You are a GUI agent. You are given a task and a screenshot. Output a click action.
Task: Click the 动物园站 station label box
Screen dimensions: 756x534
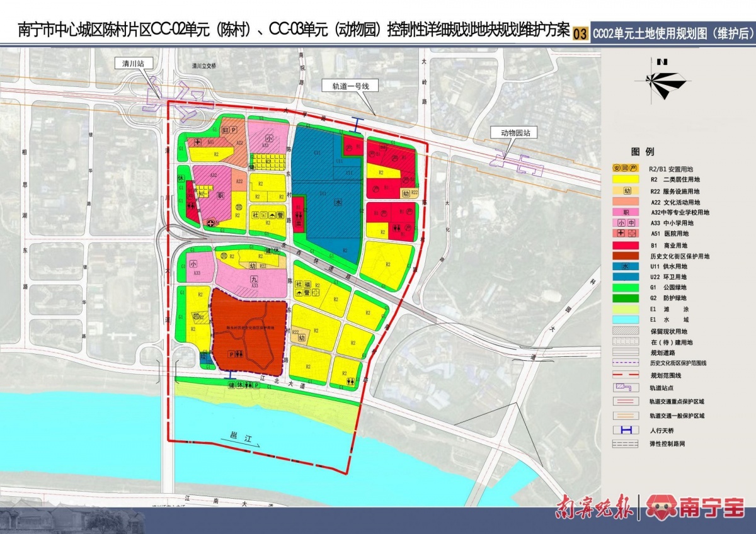(512, 133)
